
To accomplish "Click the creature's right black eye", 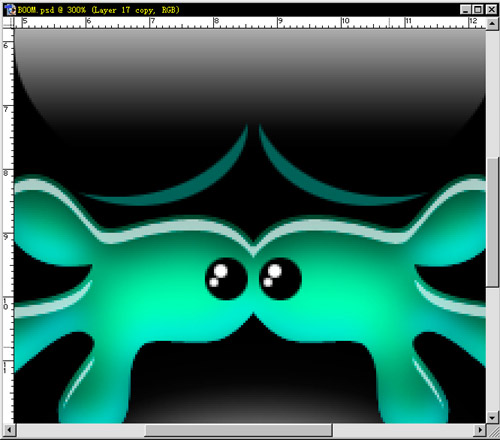I will tap(280, 279).
